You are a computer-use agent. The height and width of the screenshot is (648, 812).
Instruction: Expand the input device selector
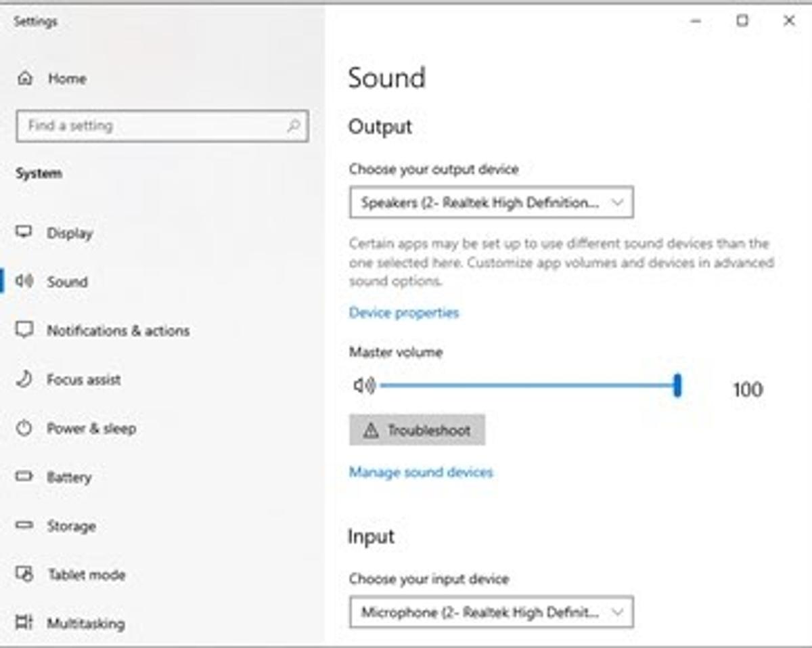pos(491,611)
